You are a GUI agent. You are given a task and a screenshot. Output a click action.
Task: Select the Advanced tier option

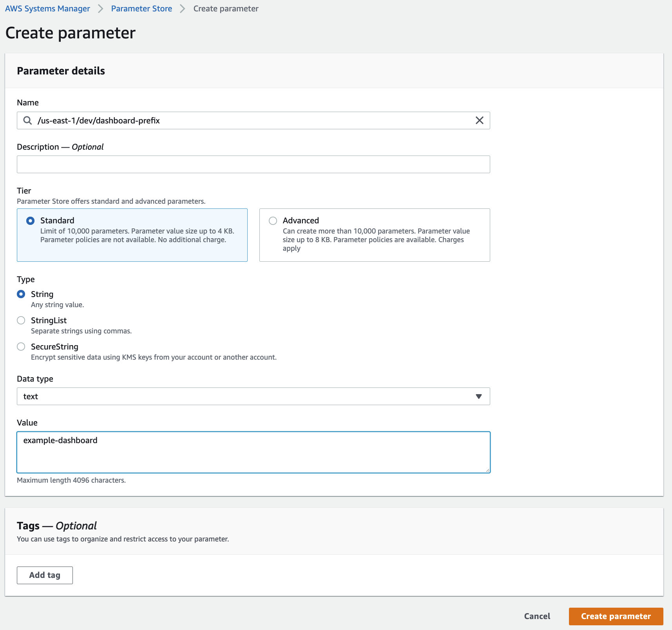click(x=273, y=221)
